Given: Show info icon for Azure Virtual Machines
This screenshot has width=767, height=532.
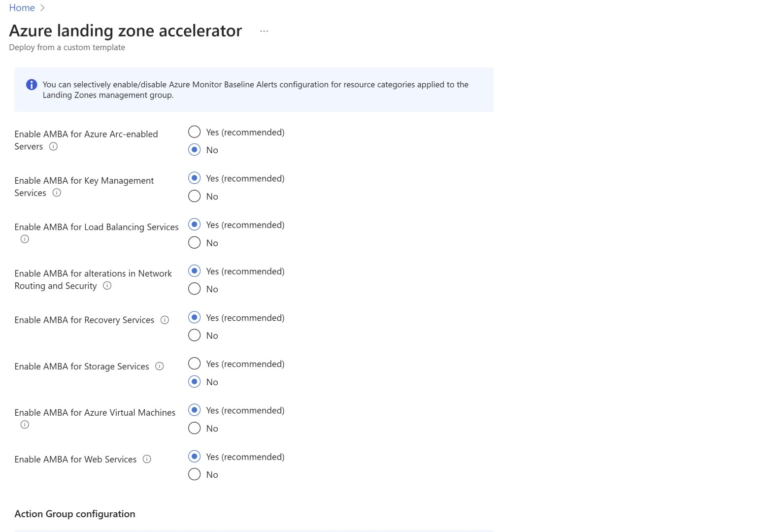Looking at the screenshot, I should tap(25, 425).
